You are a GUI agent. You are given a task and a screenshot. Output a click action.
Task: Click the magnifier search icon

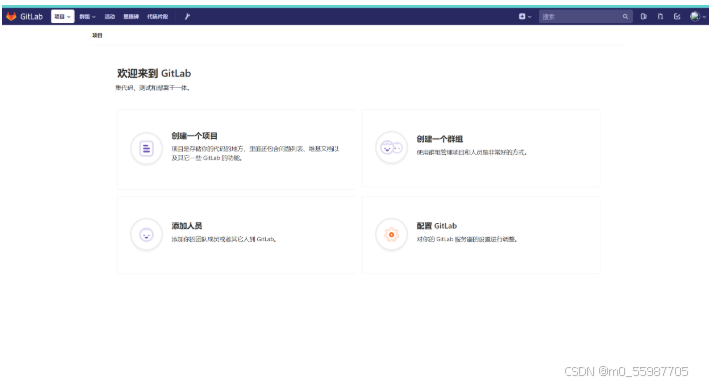(x=625, y=17)
